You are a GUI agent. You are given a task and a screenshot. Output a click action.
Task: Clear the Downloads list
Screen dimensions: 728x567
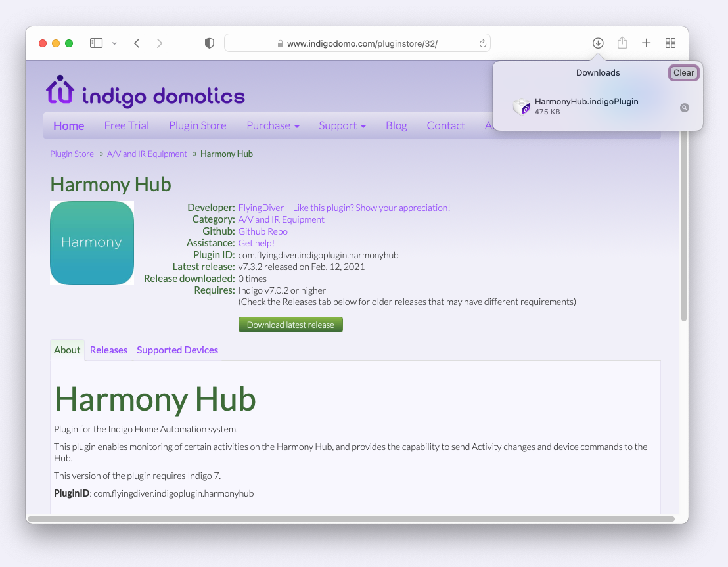coord(684,72)
